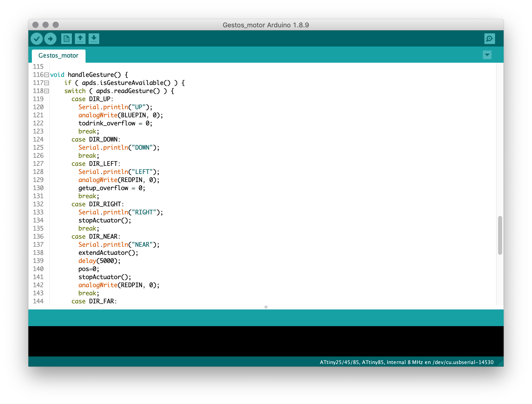Click the break; statement on line 123
532x404 pixels.
tap(89, 131)
